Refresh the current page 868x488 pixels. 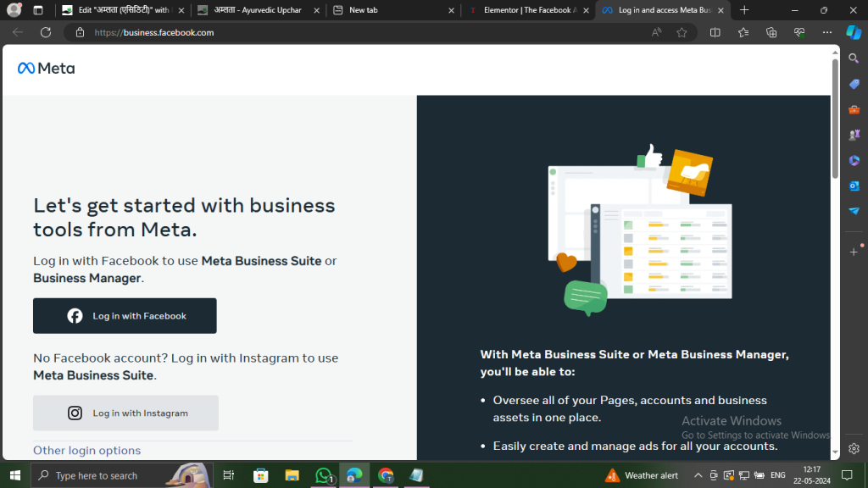[x=46, y=33]
